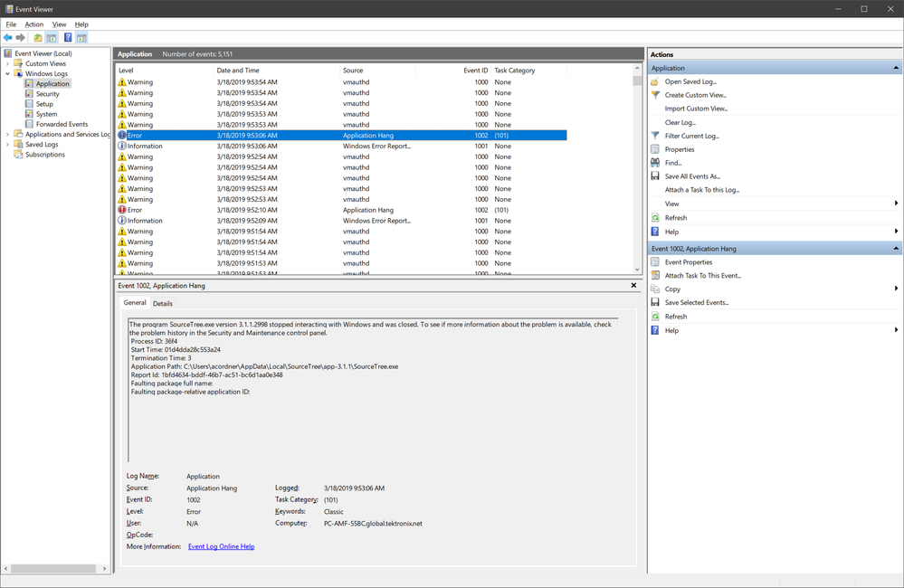Image resolution: width=904 pixels, height=588 pixels.
Task: Click the Filter Current Log funnel icon
Action: point(655,136)
